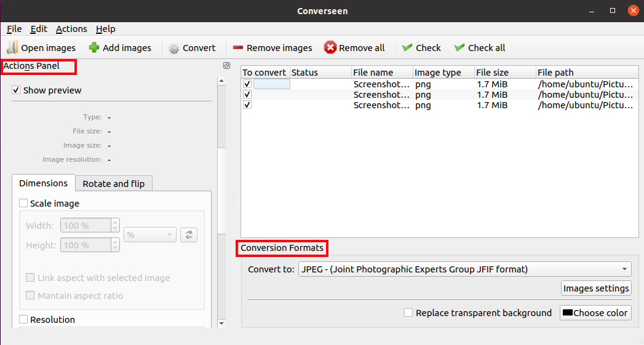Open the Edit menu
The width and height of the screenshot is (644, 345).
[39, 29]
